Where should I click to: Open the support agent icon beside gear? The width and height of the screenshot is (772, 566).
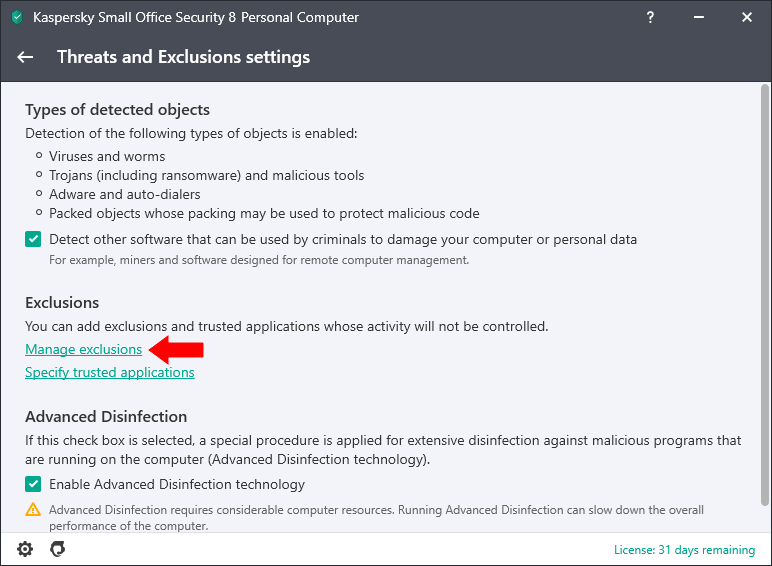click(x=58, y=549)
